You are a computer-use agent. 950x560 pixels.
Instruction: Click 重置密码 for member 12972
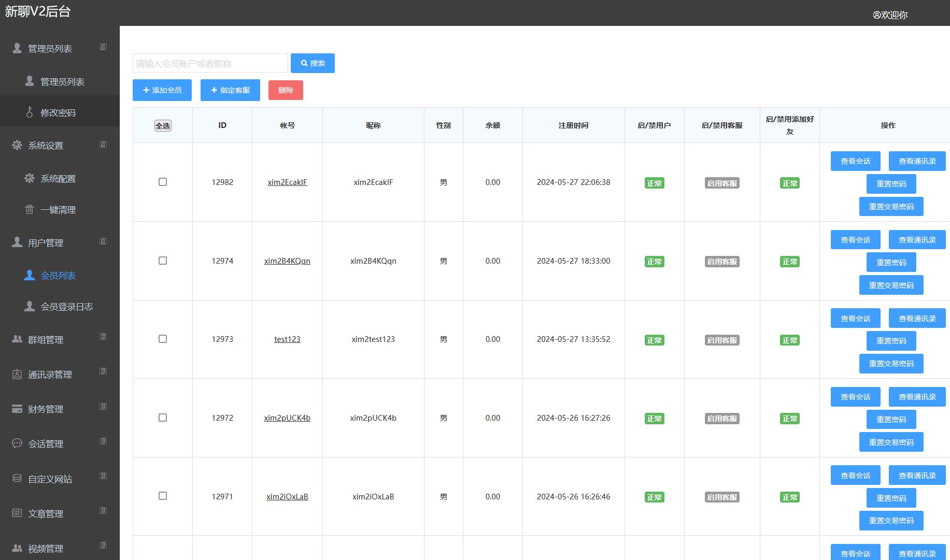(x=891, y=419)
